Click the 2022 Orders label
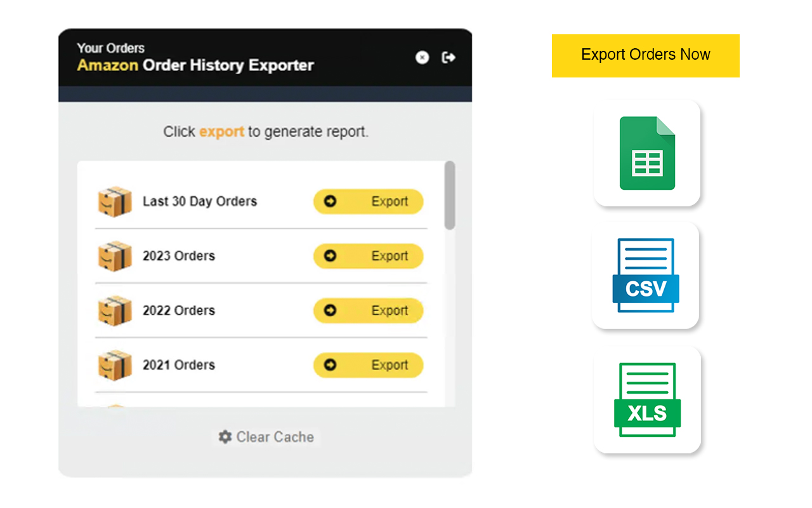Image resolution: width=812 pixels, height=508 pixels. pyautogui.click(x=179, y=311)
